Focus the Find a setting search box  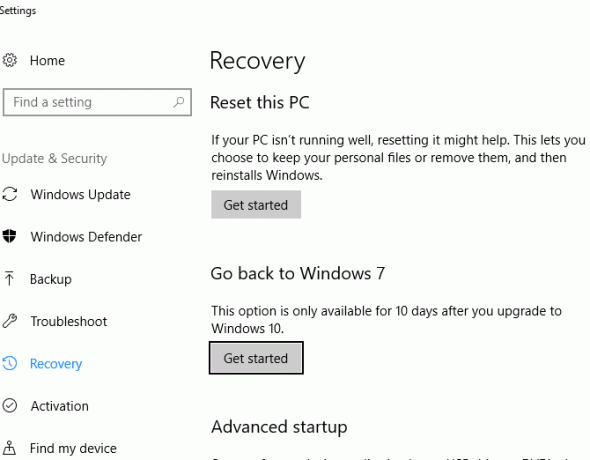[x=97, y=102]
